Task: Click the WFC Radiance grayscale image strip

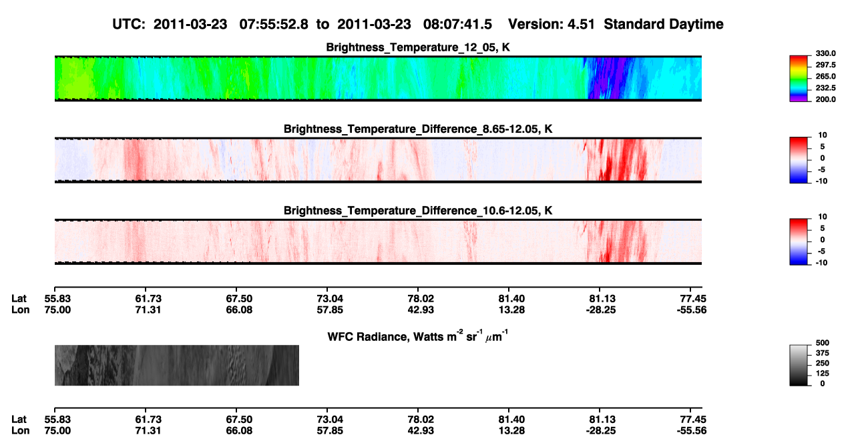Action: [x=177, y=365]
